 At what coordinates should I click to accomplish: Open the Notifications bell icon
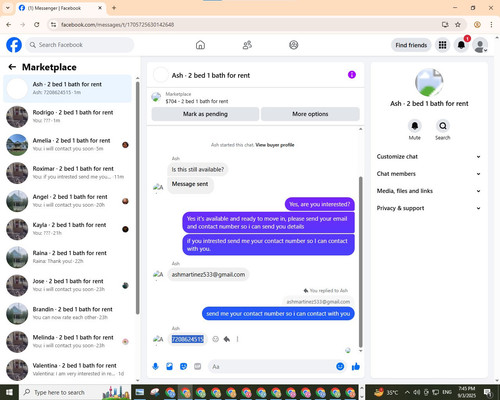pos(461,45)
